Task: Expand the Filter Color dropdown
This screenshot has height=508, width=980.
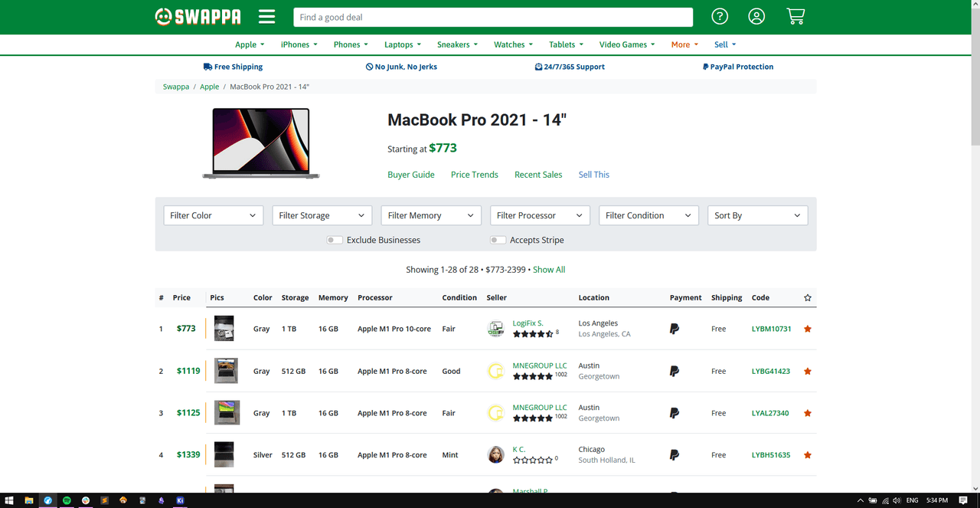Action: point(213,215)
